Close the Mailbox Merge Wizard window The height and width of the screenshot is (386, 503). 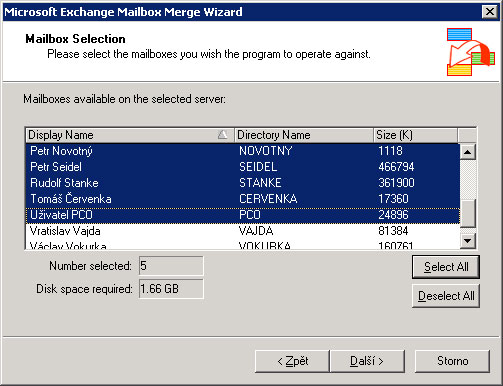tap(490, 12)
